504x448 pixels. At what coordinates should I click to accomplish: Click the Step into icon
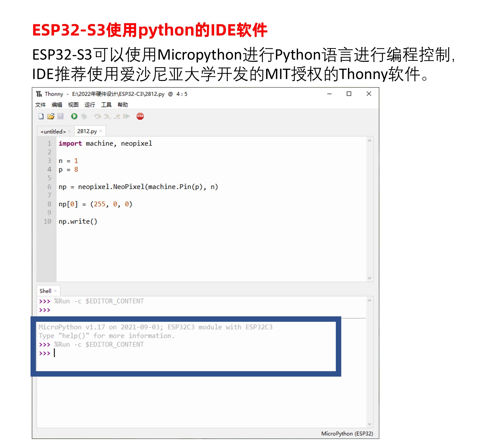pyautogui.click(x=107, y=116)
